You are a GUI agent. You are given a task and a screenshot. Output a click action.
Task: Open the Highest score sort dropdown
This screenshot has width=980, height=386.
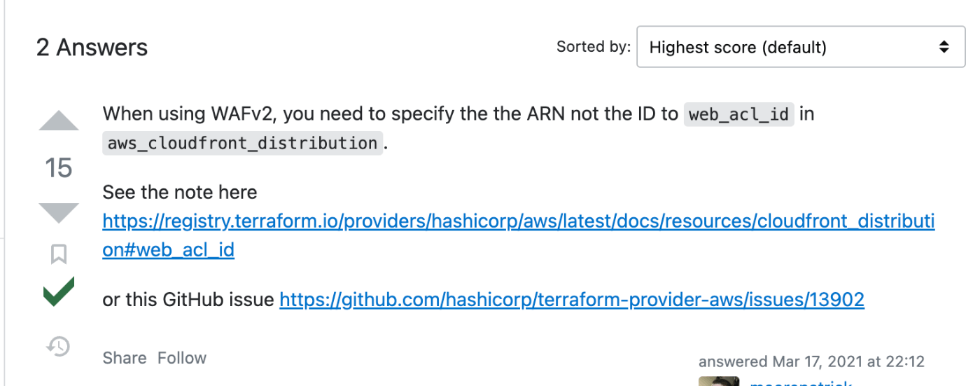(801, 47)
